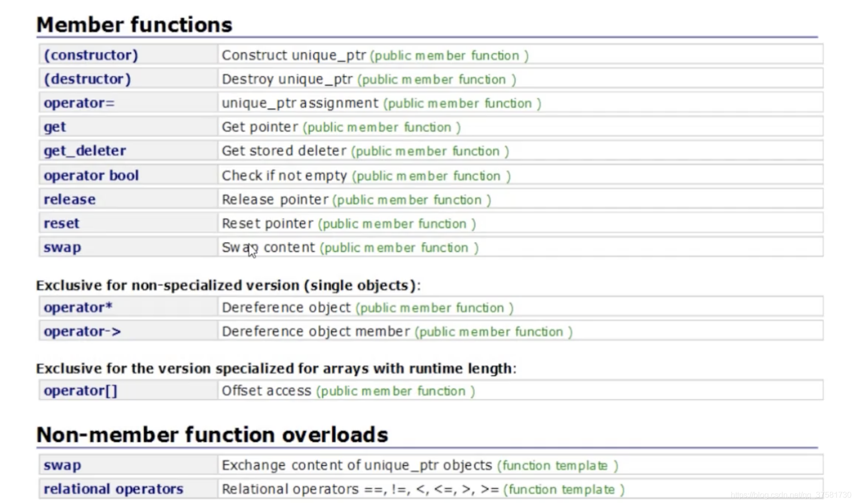The height and width of the screenshot is (504, 856).
Task: Open the relational operators link
Action: tap(113, 489)
